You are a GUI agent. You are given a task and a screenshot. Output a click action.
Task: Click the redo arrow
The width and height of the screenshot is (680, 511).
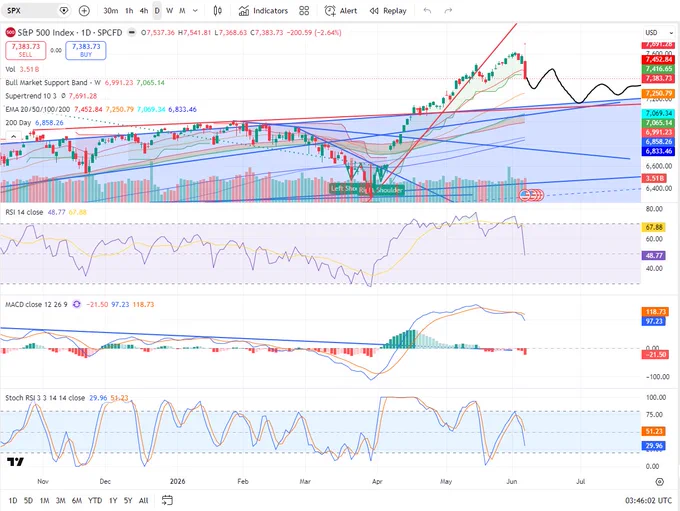(x=448, y=10)
